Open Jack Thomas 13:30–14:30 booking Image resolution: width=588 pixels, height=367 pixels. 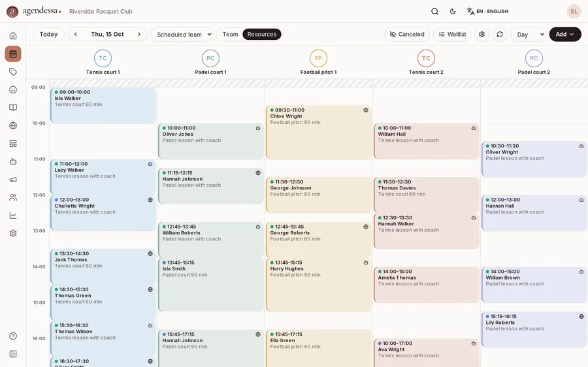[103, 267]
